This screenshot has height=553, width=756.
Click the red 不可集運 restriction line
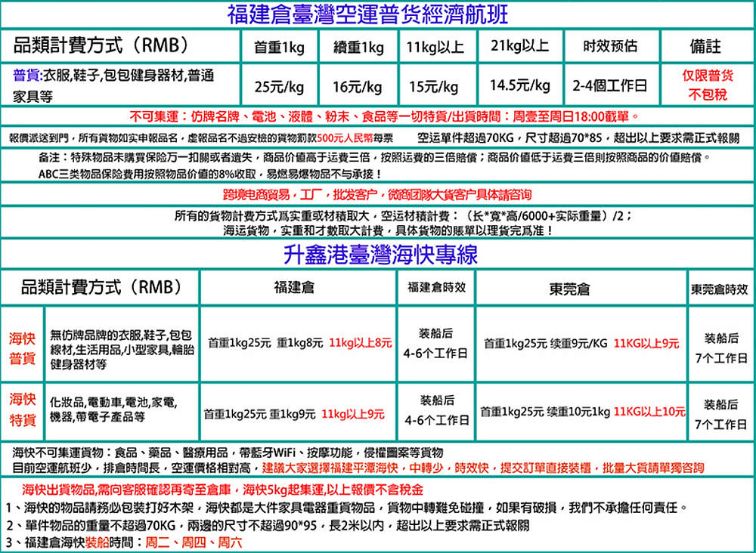coord(384,116)
